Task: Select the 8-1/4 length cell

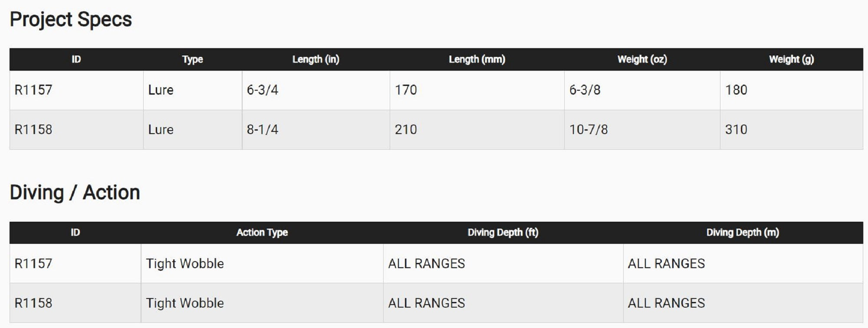Action: pos(263,130)
